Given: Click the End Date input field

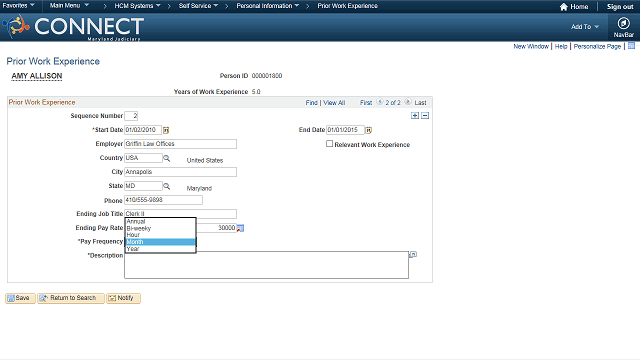Looking at the screenshot, I should tap(345, 130).
